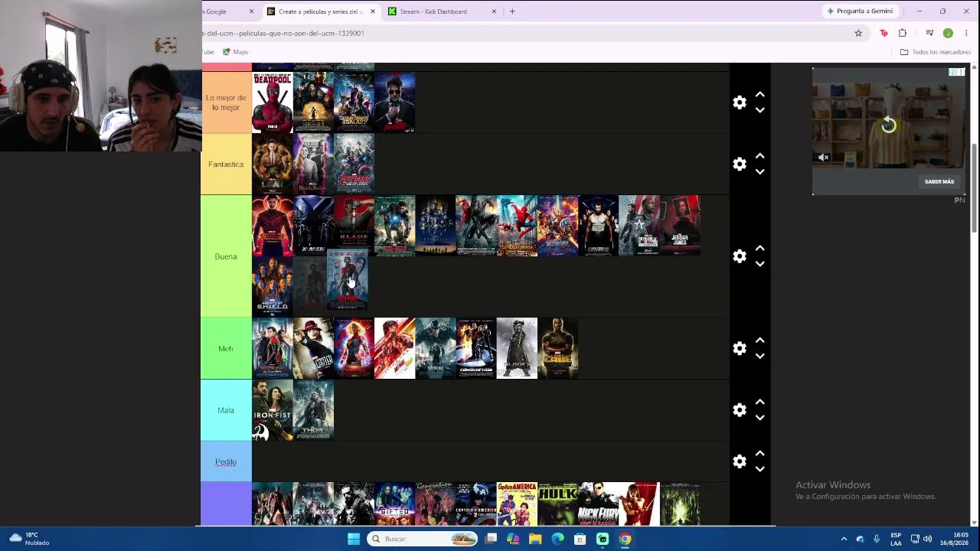Select the Jessica Jones poster
Image resolution: width=980 pixels, height=551 pixels.
[680, 226]
